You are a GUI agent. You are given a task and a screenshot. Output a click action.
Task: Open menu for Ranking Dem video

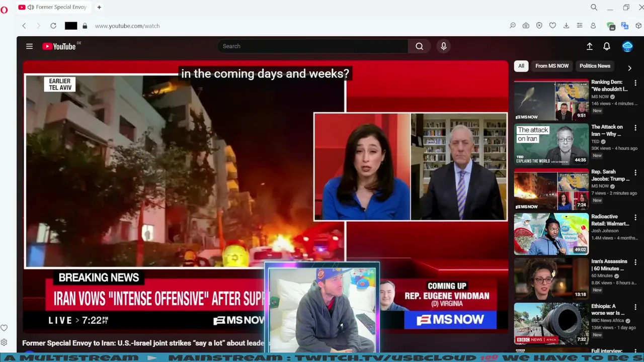[635, 82]
